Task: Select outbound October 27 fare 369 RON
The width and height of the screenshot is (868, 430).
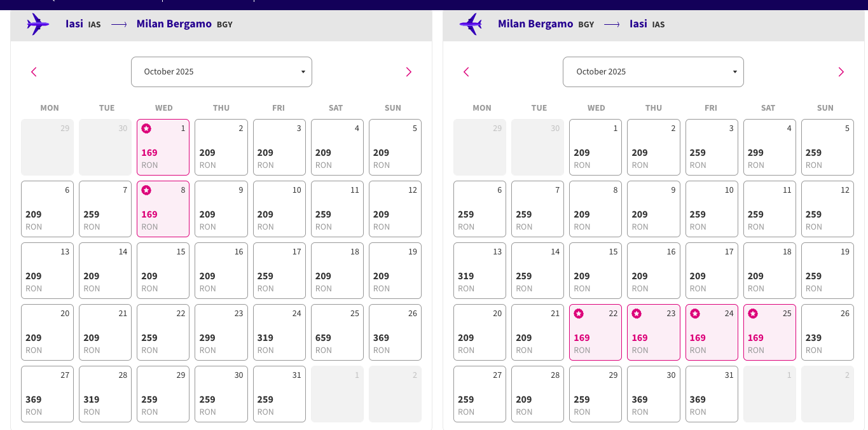Action: [x=47, y=394]
